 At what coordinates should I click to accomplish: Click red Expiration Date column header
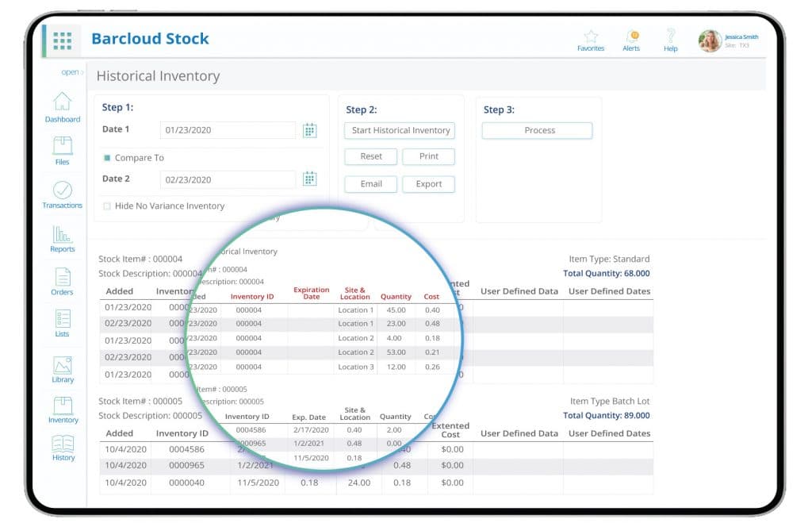(x=311, y=293)
